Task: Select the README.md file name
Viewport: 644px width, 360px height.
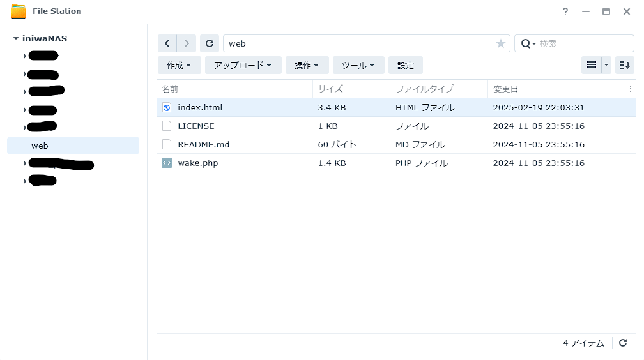Action: click(204, 144)
